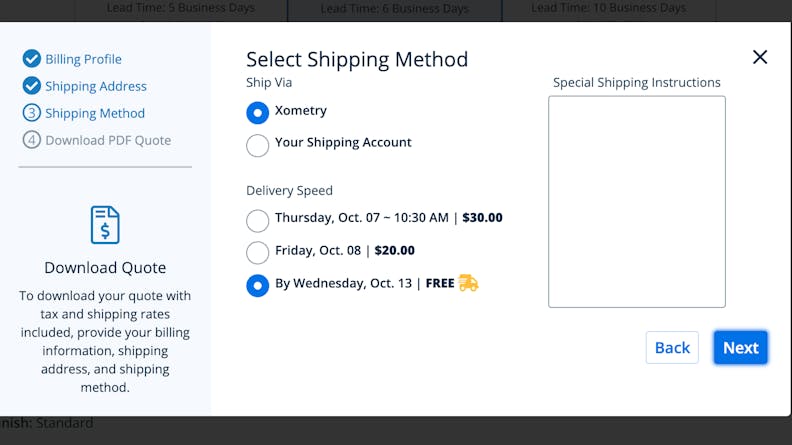
Task: Select free delivery by Wednesday, Oct. 13
Action: tap(258, 285)
